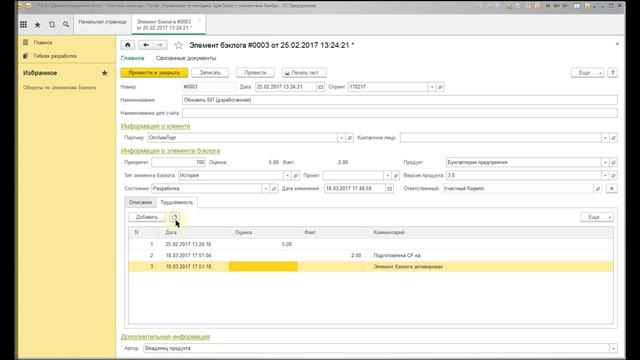Expand the Партнер dropdown

click(x=341, y=138)
